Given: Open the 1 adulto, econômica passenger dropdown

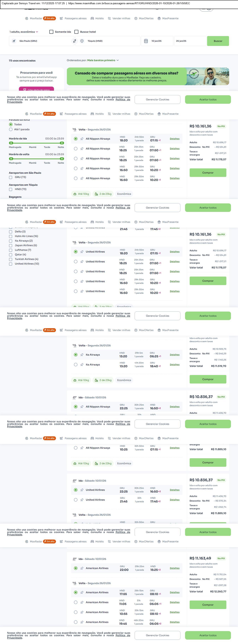Looking at the screenshot, I should [24, 32].
